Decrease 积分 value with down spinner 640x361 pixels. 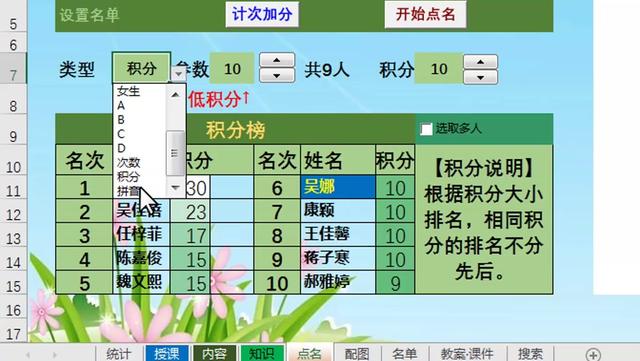pyautogui.click(x=480, y=77)
